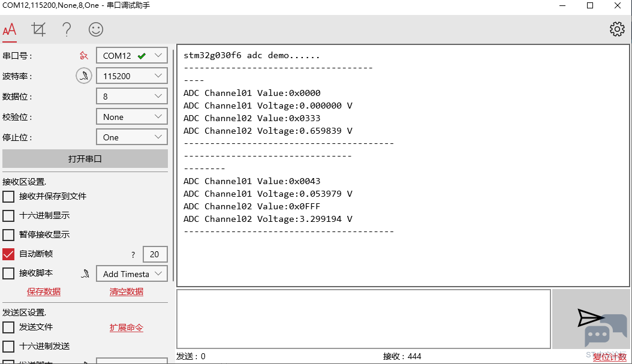632x364 pixels.
Task: Toggle 十六进制显示 checkbox
Action: 8,216
